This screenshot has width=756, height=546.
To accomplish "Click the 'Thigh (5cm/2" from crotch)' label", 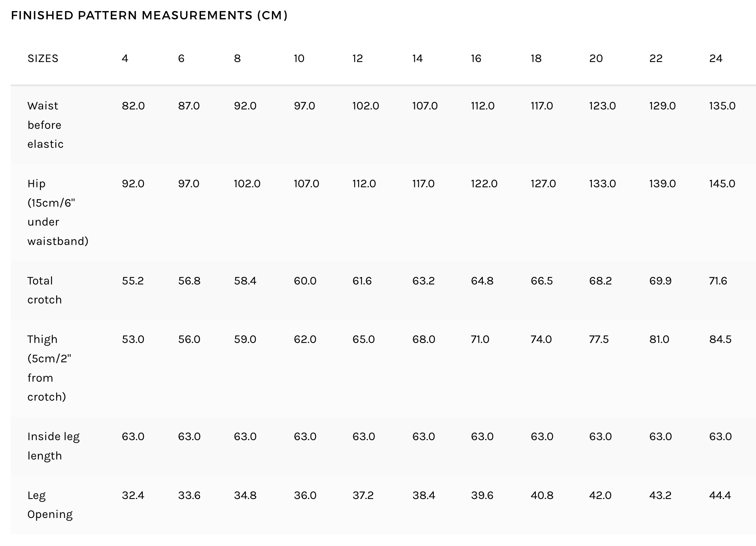I will point(49,368).
